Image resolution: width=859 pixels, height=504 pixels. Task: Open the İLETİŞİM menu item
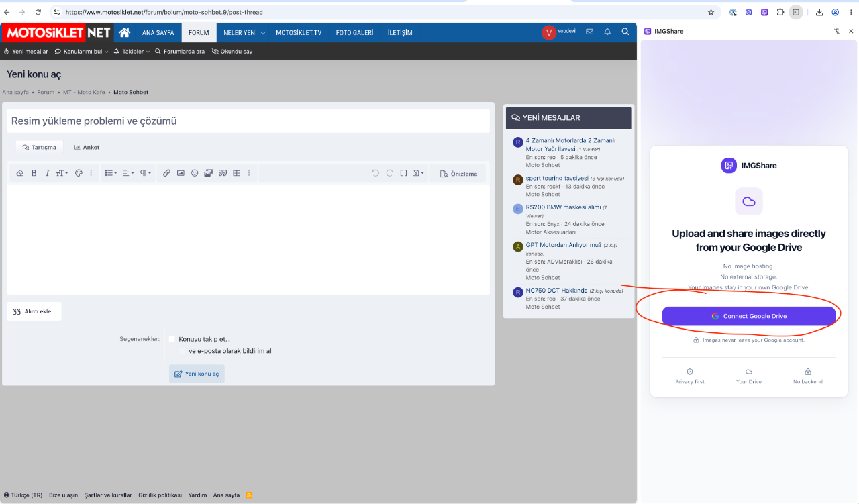[x=400, y=32]
